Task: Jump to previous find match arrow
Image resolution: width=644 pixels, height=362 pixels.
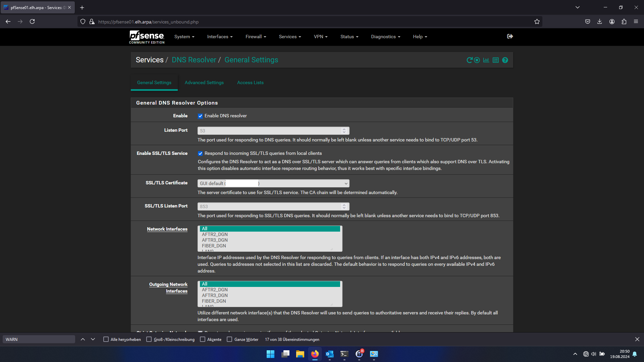Action: (x=83, y=340)
